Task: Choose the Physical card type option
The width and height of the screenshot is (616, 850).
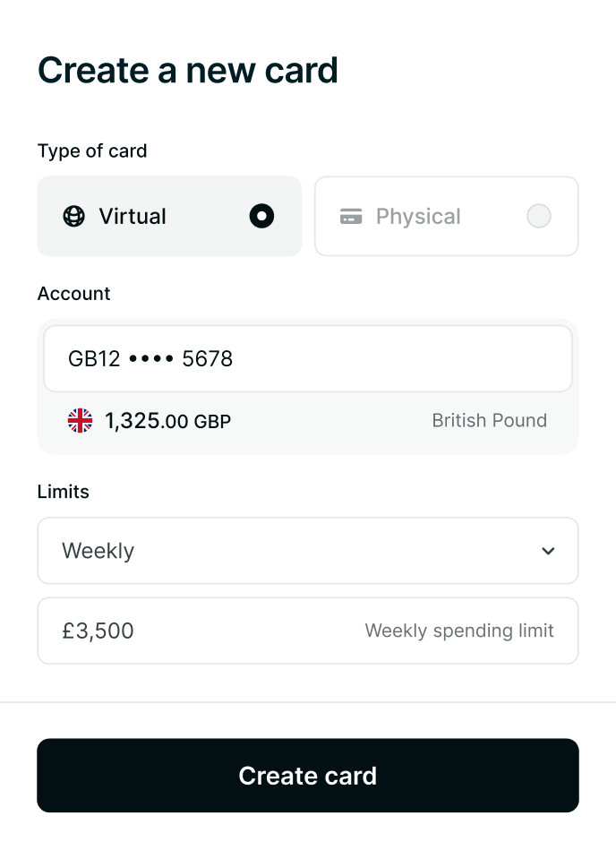Action: point(447,216)
